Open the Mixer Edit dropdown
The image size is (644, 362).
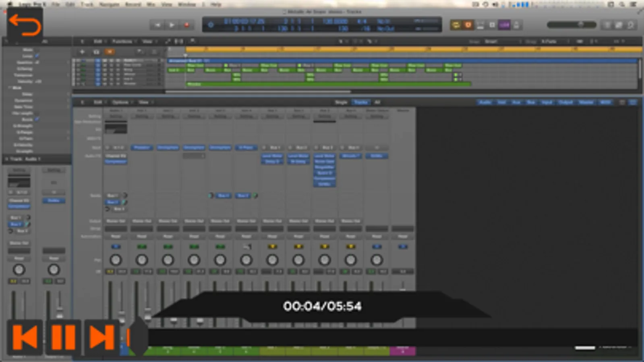(99, 102)
